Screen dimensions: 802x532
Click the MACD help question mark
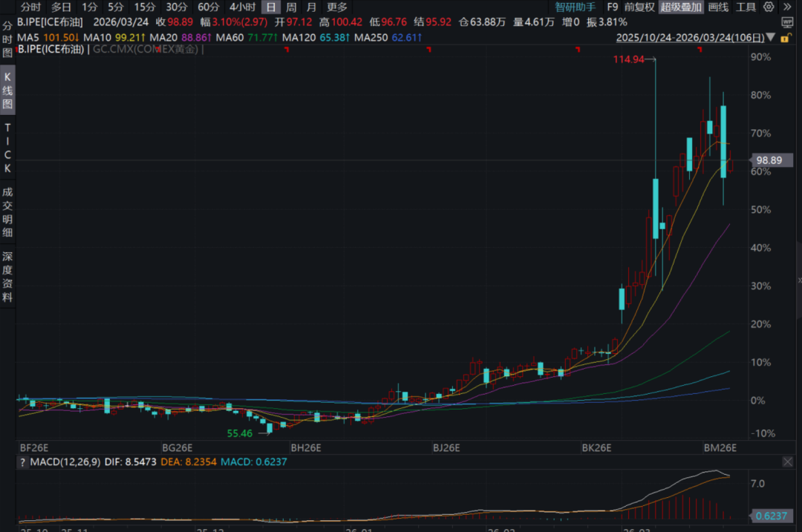tap(22, 462)
